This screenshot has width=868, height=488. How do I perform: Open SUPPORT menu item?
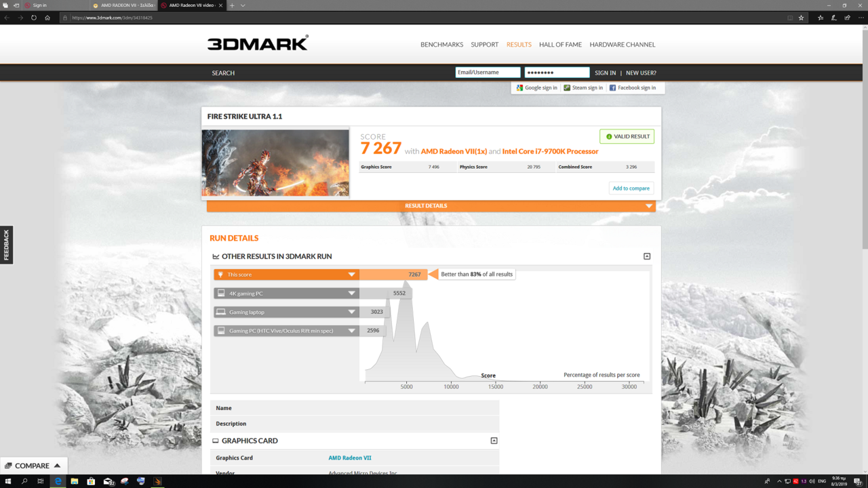click(x=484, y=44)
